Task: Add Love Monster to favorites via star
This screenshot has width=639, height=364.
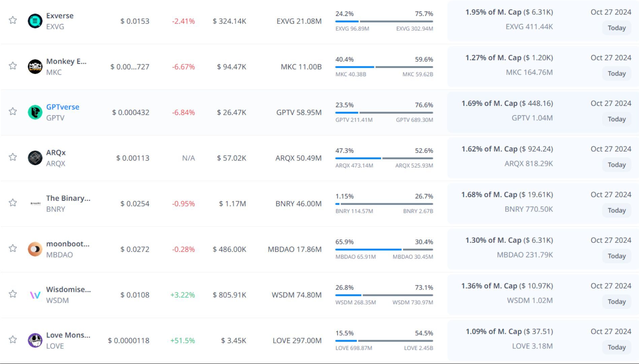Action: click(13, 339)
